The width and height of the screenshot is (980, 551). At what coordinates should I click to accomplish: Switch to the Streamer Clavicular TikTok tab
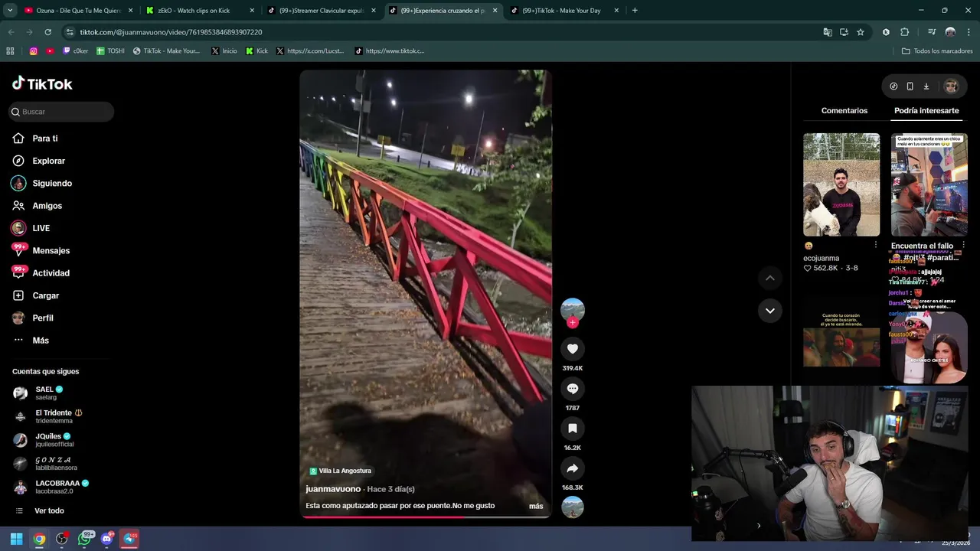pyautogui.click(x=322, y=11)
